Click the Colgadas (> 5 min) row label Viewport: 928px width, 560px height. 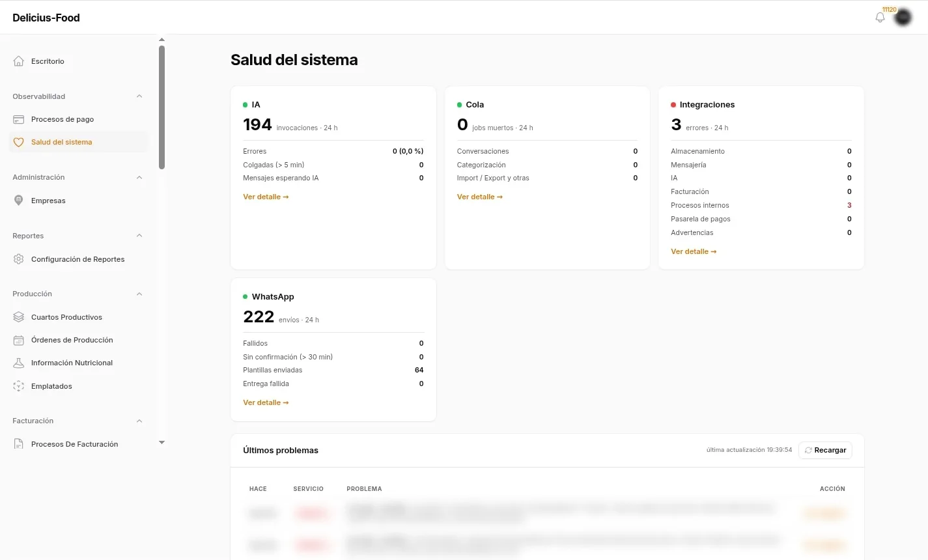[274, 165]
